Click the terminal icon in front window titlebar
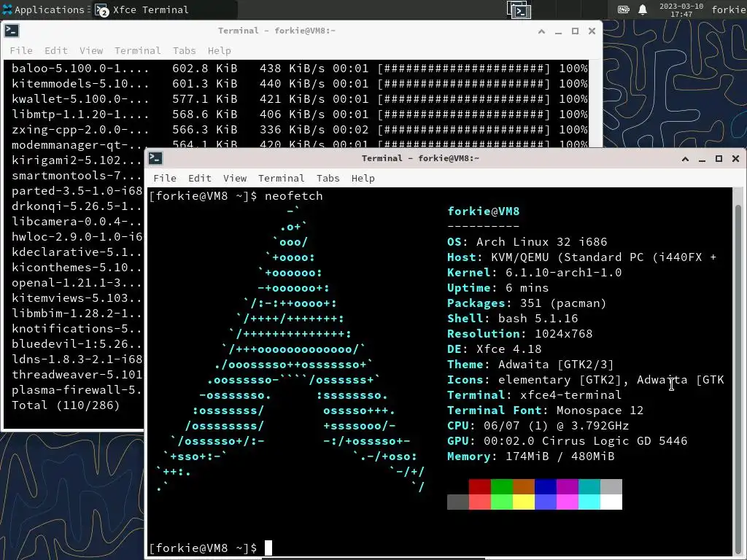 coord(156,158)
